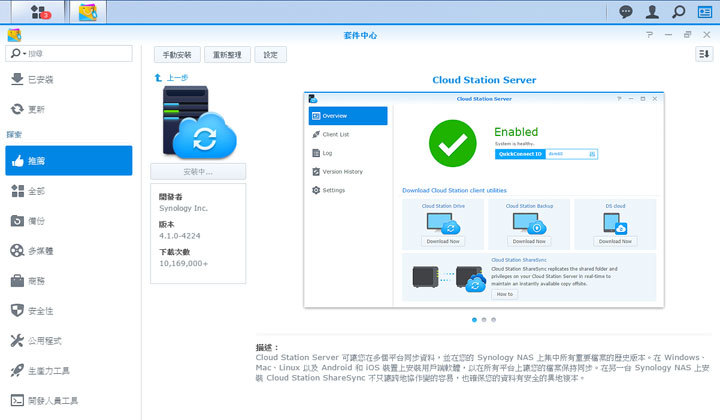This screenshot has width=720, height=420.
Task: Open the user account options icon
Action: point(652,12)
